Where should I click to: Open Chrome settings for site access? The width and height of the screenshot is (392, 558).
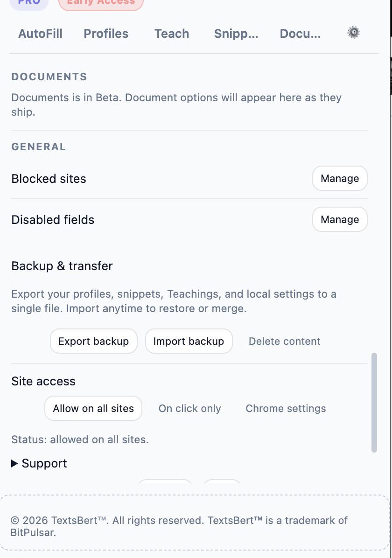pos(286,408)
